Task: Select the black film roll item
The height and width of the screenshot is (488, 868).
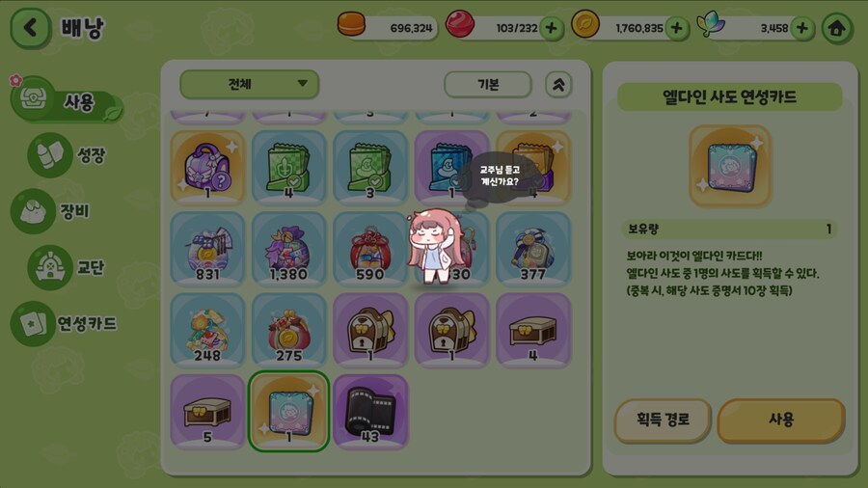Action: point(370,412)
